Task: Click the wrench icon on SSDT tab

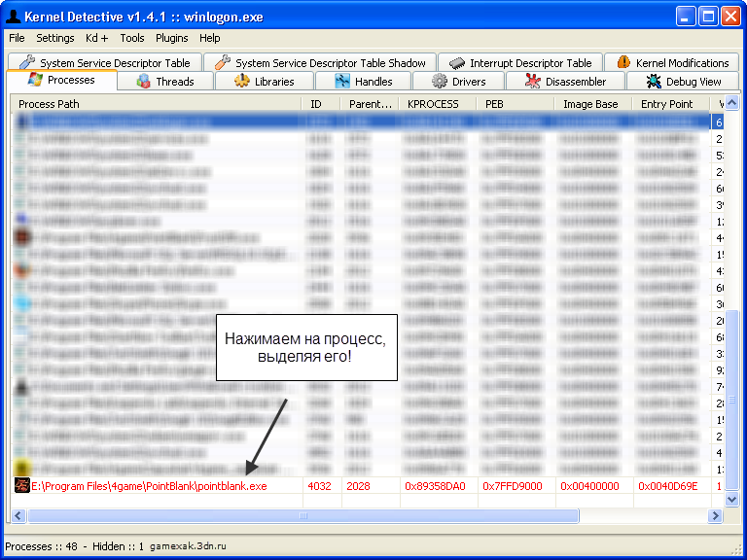Action: (x=27, y=62)
